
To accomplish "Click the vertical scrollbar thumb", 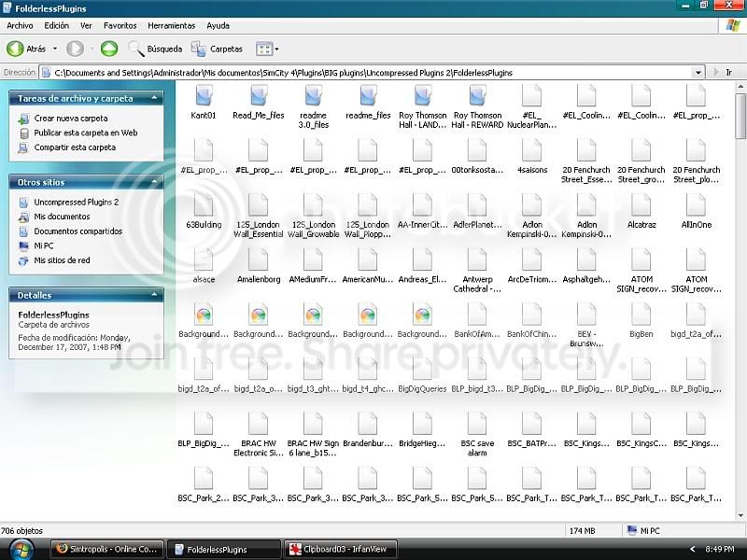I will 740,115.
